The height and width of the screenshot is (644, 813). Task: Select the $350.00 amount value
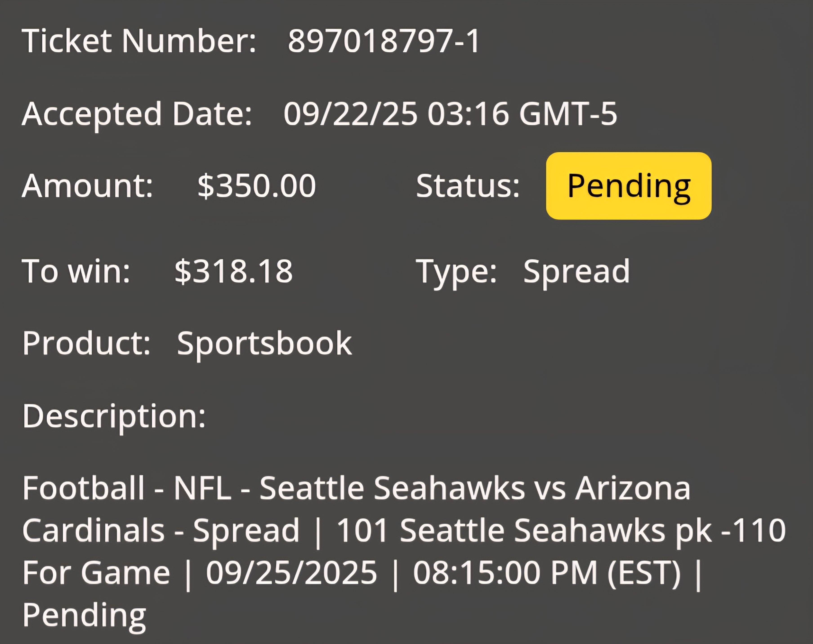pyautogui.click(x=257, y=186)
